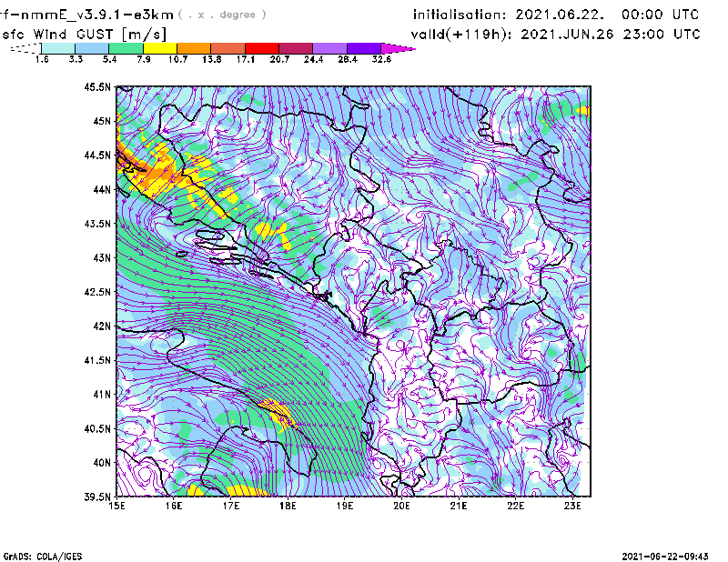The image size is (728, 562).
Task: Click the latitude label 41N
Action: (x=102, y=395)
